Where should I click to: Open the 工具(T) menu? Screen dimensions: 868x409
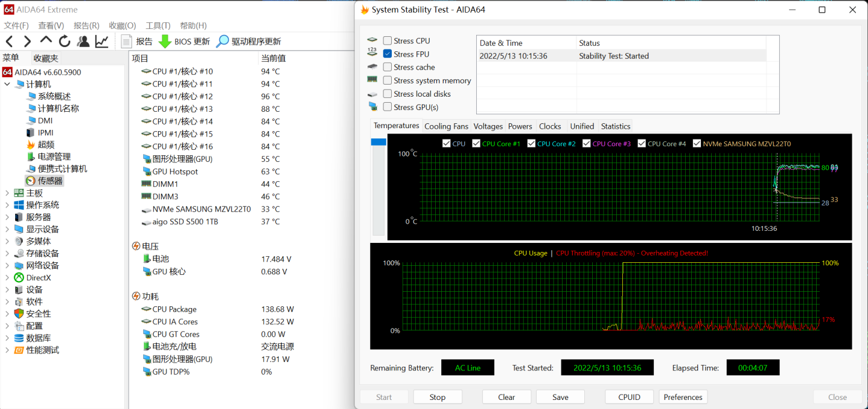coord(158,25)
